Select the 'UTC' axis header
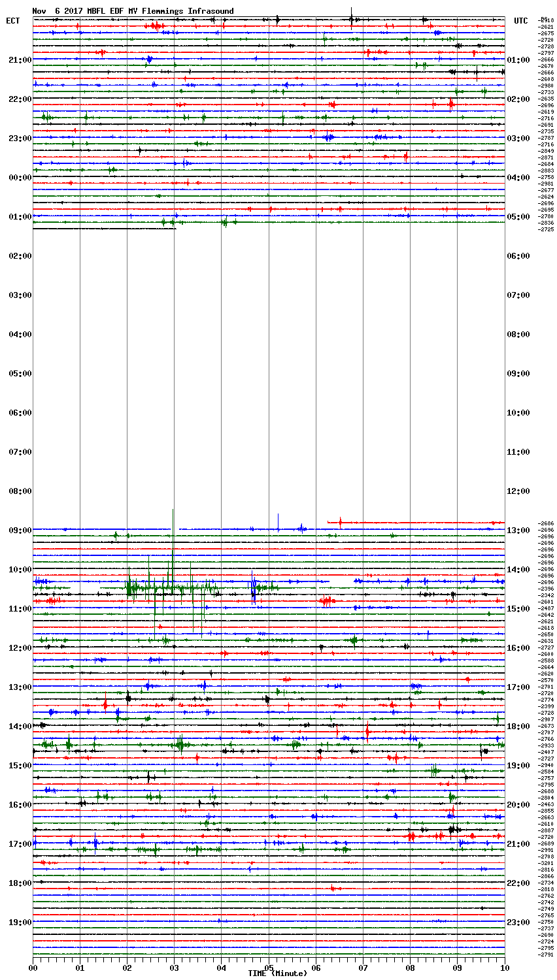 [520, 21]
